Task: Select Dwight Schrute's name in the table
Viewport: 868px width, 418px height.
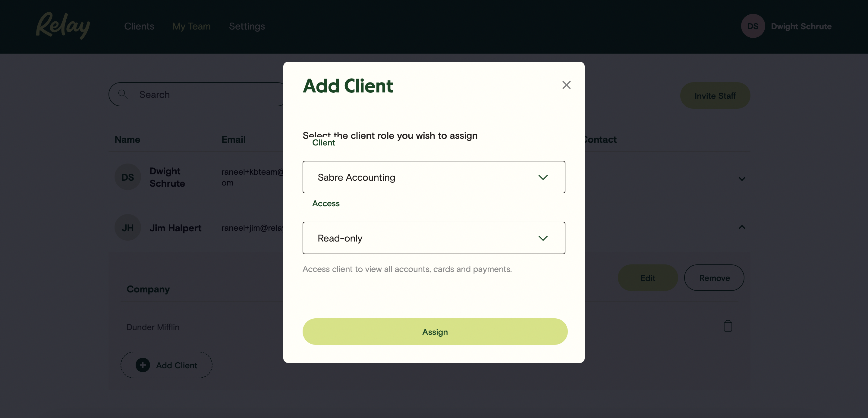Action: point(167,177)
